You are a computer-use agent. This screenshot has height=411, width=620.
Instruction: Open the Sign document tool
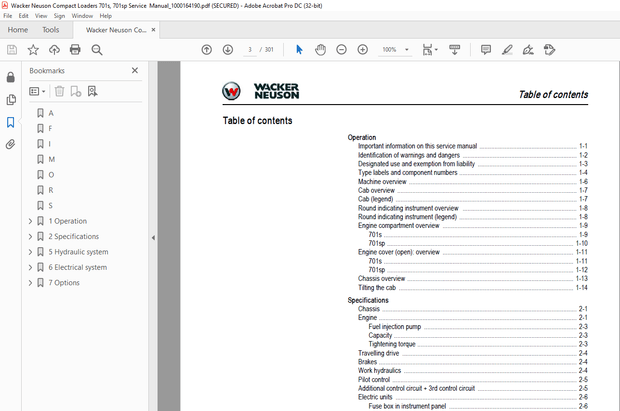pos(528,50)
